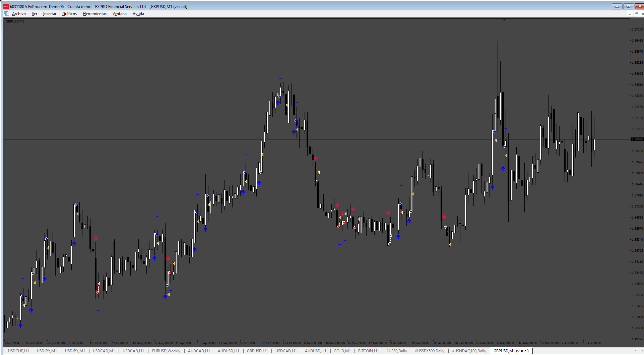
Task: Click the chart document icon beside Archivo
Action: [7, 14]
